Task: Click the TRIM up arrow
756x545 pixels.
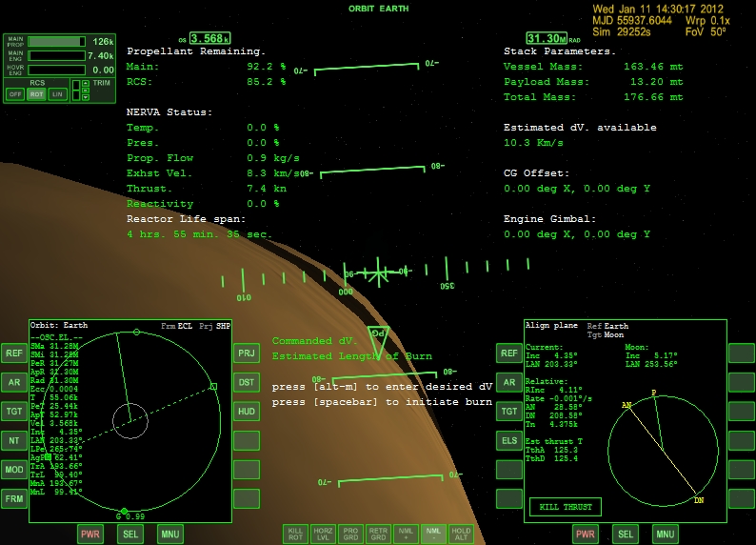Action: pos(86,83)
